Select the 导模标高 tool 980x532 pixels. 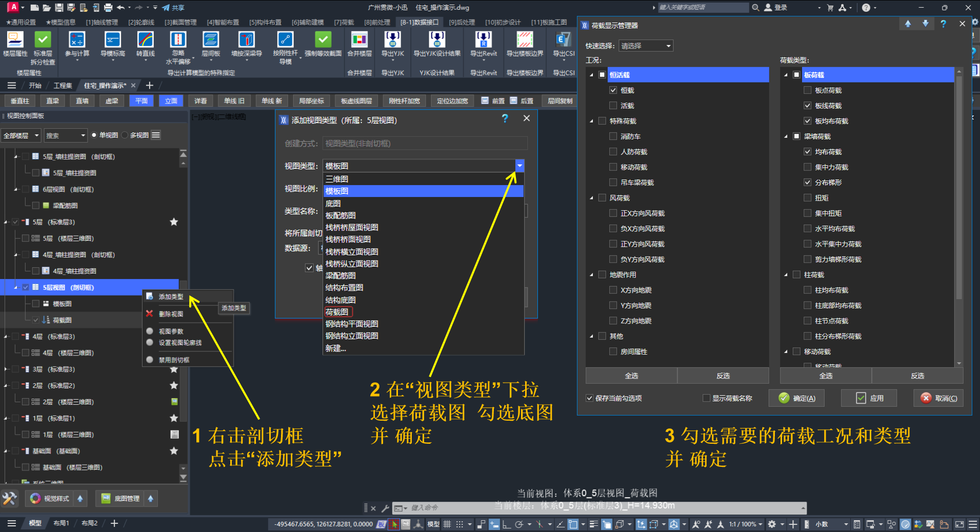pyautogui.click(x=112, y=45)
